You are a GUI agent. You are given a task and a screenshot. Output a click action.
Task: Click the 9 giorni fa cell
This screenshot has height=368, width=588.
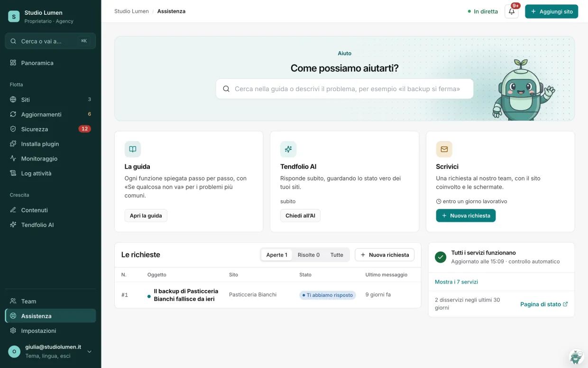(x=378, y=295)
